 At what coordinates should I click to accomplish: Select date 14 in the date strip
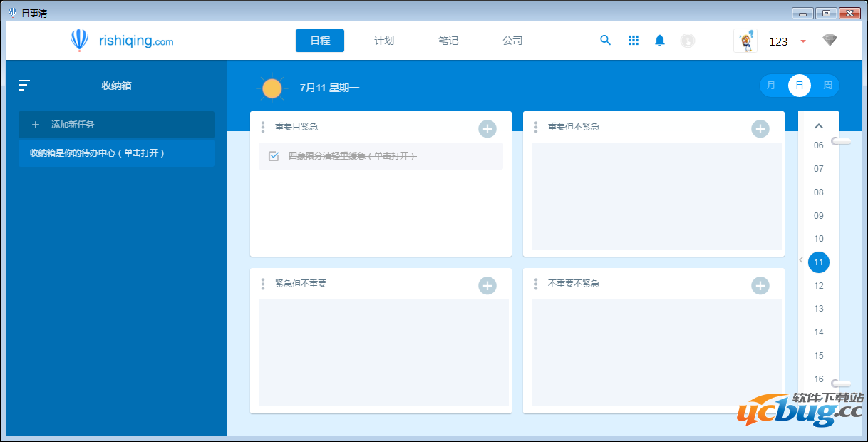click(x=819, y=332)
